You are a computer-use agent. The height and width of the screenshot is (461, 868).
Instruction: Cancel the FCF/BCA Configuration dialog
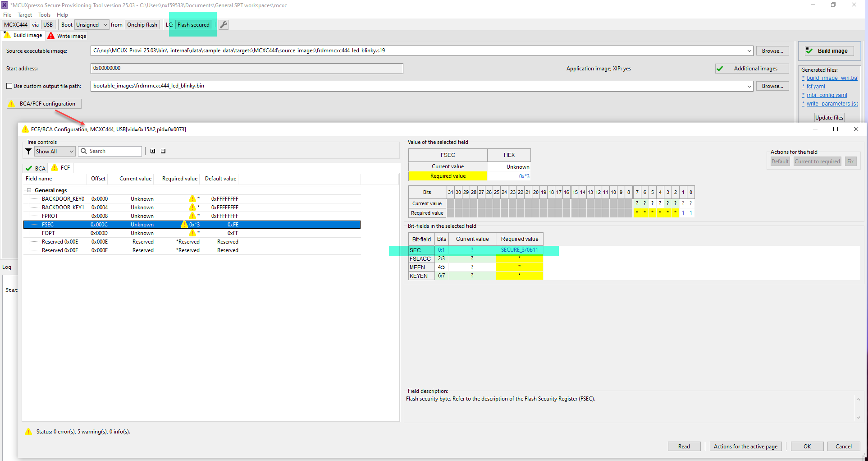pyautogui.click(x=844, y=446)
